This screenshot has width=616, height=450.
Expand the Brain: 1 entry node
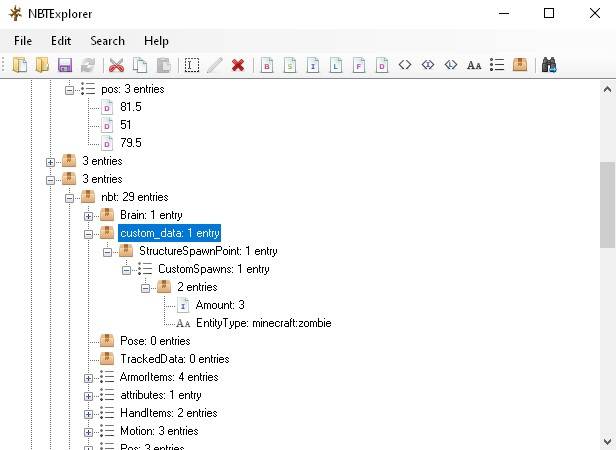pos(88,216)
